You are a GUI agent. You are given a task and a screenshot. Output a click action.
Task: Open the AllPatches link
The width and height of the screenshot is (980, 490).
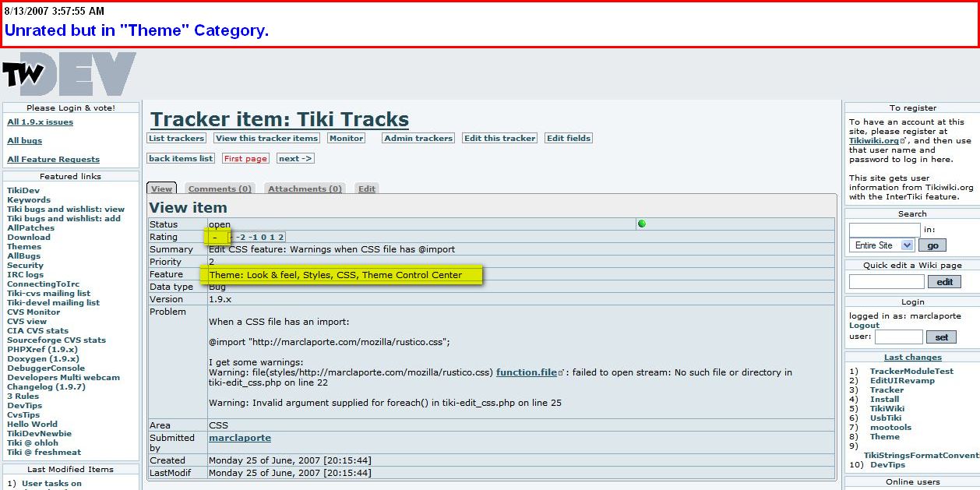(31, 228)
